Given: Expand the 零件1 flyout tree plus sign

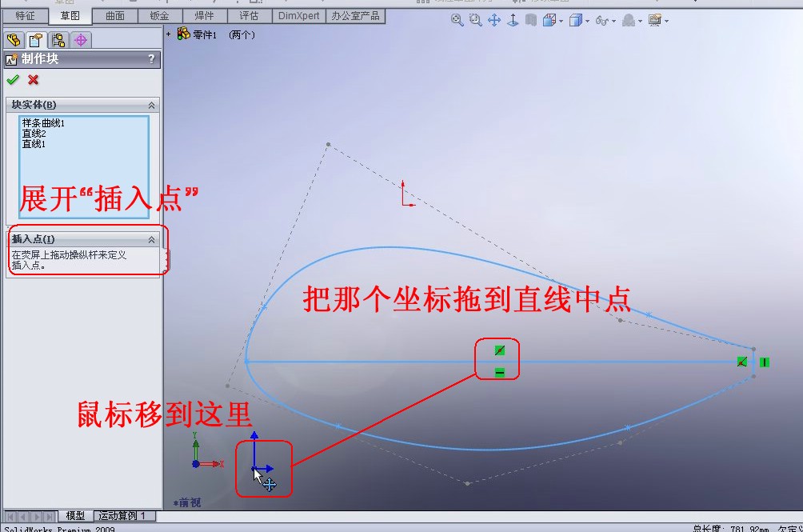Looking at the screenshot, I should point(169,34).
